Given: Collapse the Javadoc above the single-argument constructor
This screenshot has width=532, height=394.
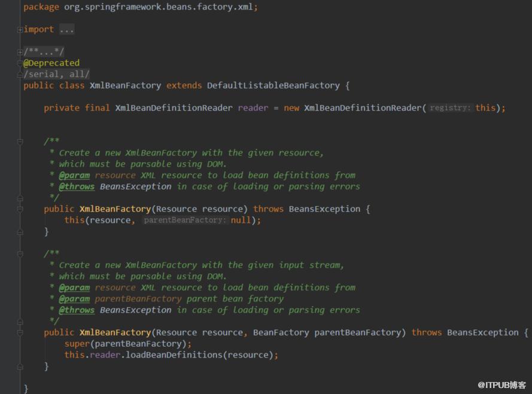Looking at the screenshot, I should [20, 141].
